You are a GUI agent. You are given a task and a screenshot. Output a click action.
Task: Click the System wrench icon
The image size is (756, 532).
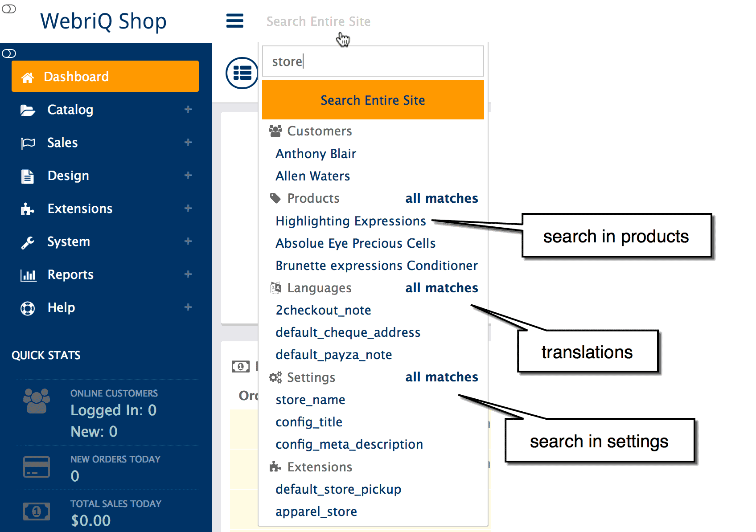[28, 242]
